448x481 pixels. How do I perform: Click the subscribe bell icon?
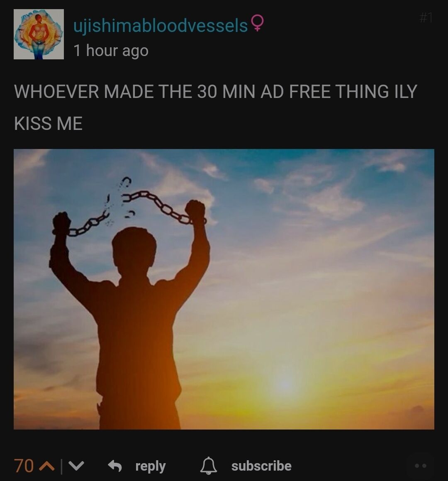pyautogui.click(x=209, y=466)
